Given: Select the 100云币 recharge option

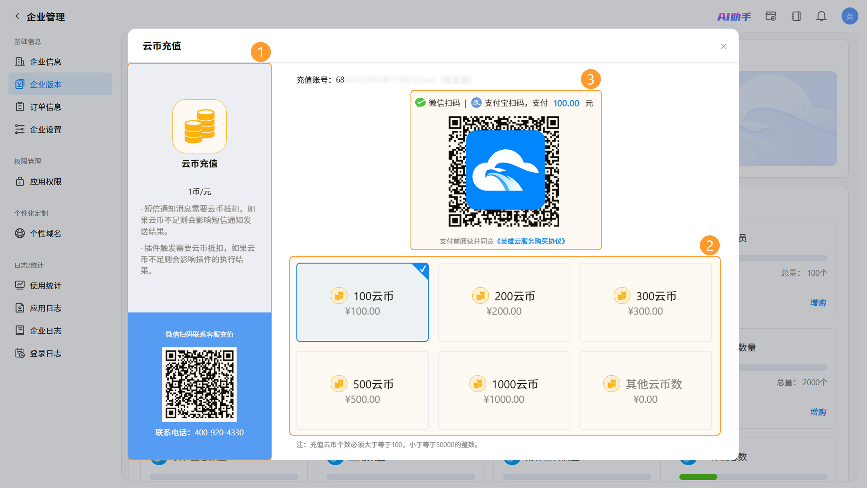Looking at the screenshot, I should 362,302.
